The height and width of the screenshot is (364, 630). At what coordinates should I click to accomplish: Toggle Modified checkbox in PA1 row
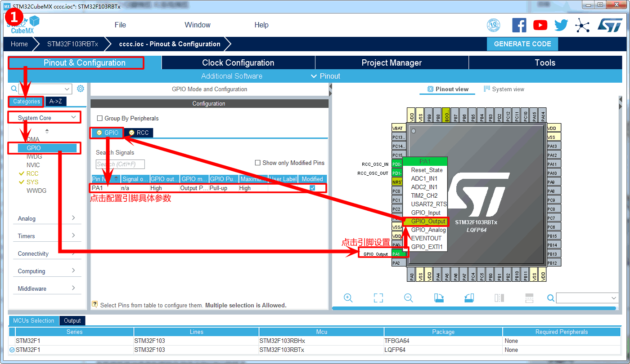(x=312, y=188)
